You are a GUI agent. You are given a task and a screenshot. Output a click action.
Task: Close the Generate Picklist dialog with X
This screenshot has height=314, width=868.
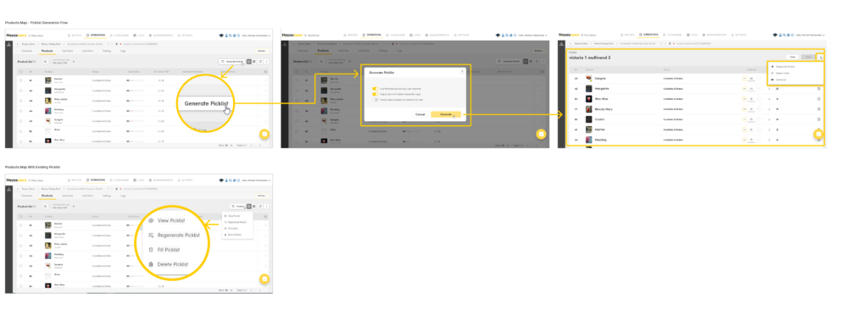463,71
